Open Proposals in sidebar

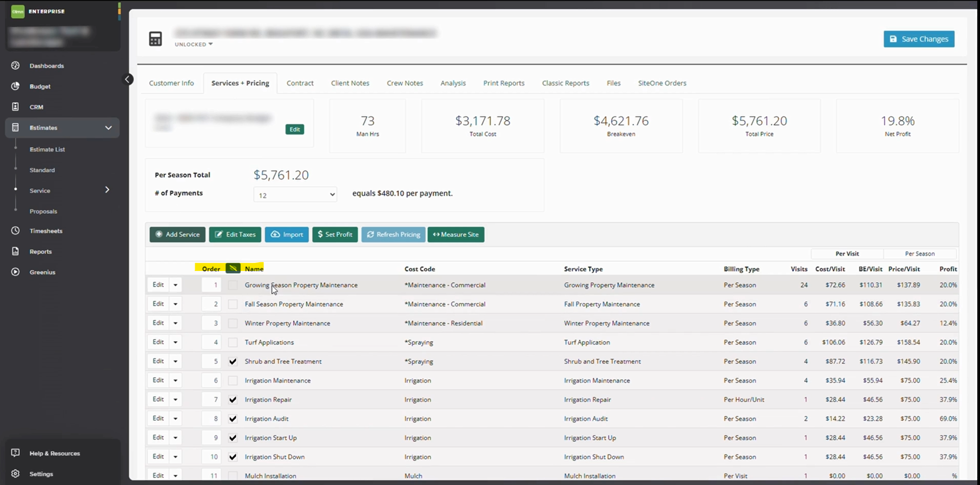pyautogui.click(x=43, y=211)
